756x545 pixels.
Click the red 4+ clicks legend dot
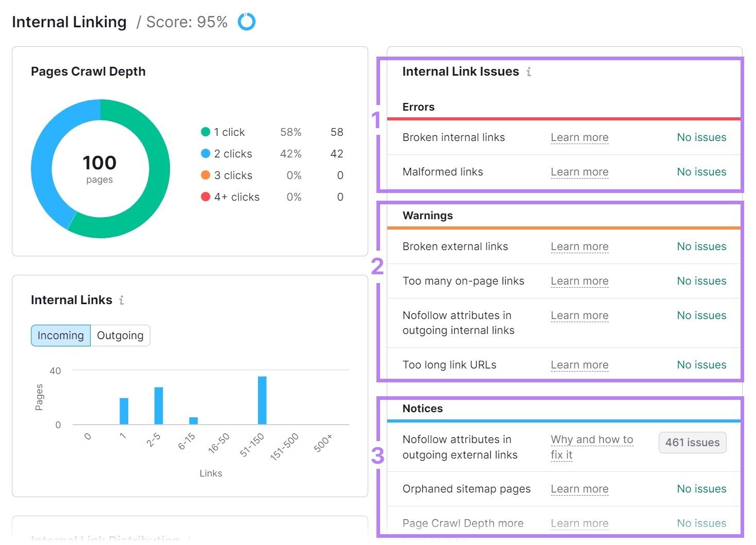[205, 197]
